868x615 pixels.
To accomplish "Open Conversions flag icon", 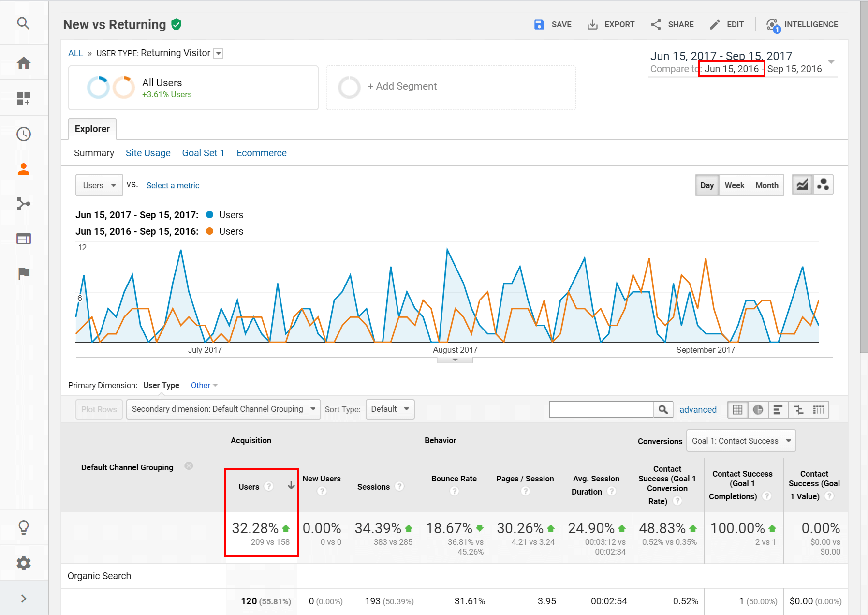I will pyautogui.click(x=23, y=273).
